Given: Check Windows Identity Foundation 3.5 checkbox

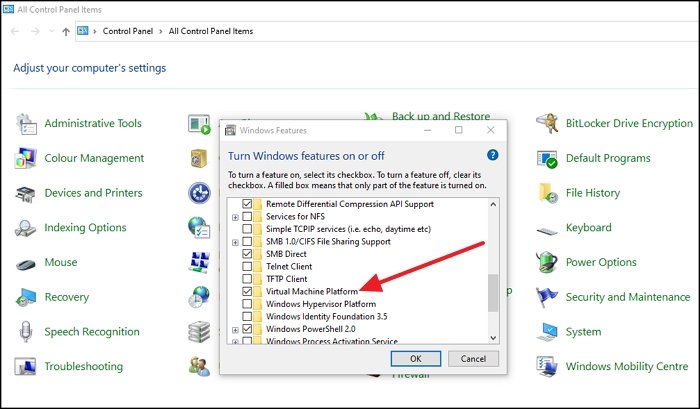Looking at the screenshot, I should pos(247,317).
